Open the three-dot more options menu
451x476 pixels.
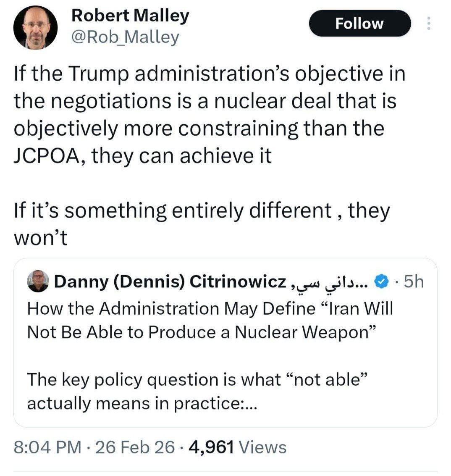tap(428, 24)
